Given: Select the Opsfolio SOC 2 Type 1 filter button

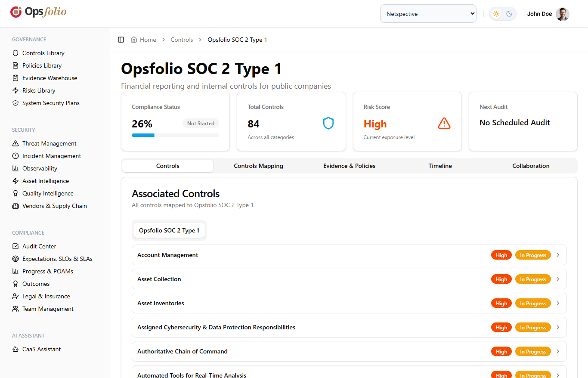Looking at the screenshot, I should pos(169,230).
